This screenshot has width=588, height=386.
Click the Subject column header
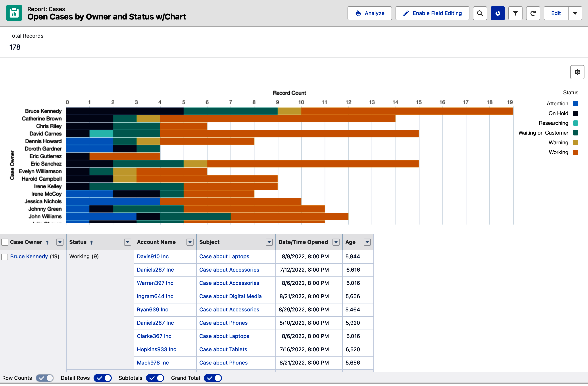point(209,242)
